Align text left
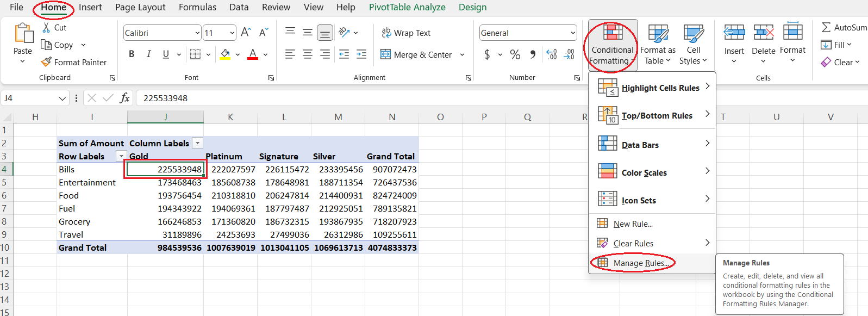868x316 pixels. pyautogui.click(x=290, y=54)
